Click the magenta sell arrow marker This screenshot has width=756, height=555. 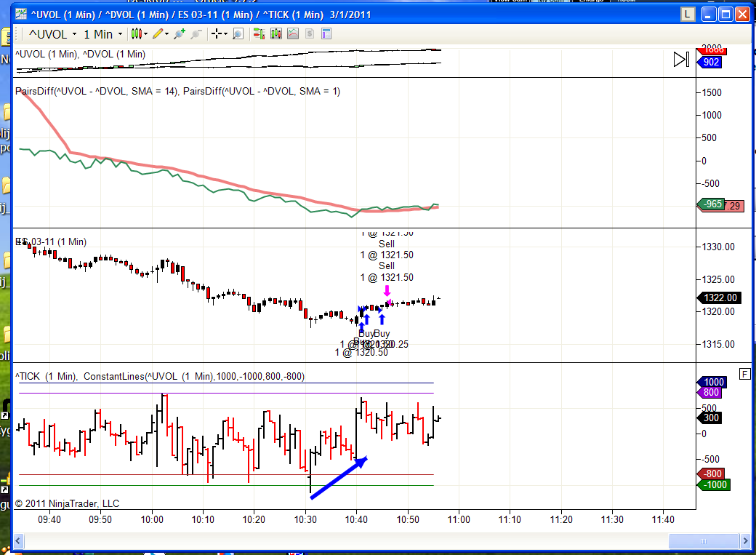[387, 291]
